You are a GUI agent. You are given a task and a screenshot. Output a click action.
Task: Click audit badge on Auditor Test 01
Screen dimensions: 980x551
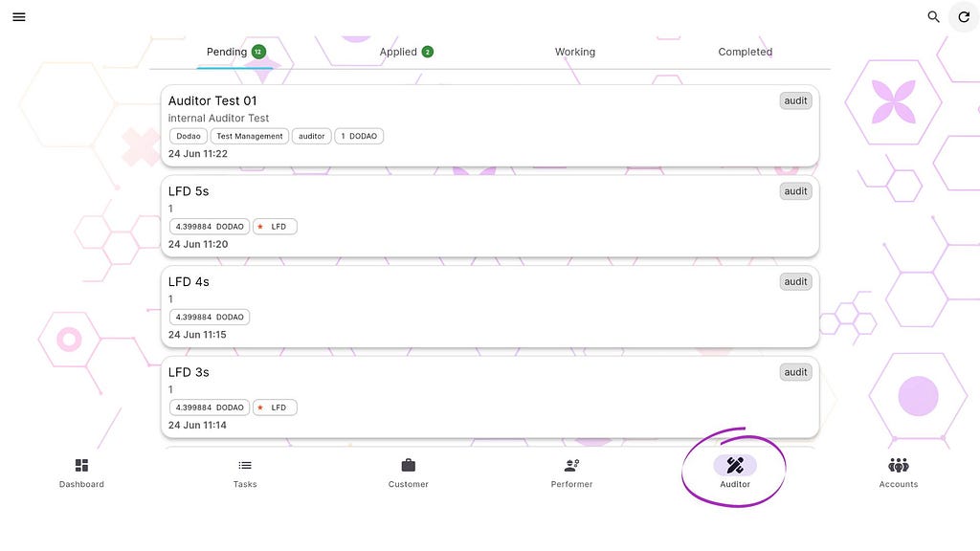[x=795, y=100]
